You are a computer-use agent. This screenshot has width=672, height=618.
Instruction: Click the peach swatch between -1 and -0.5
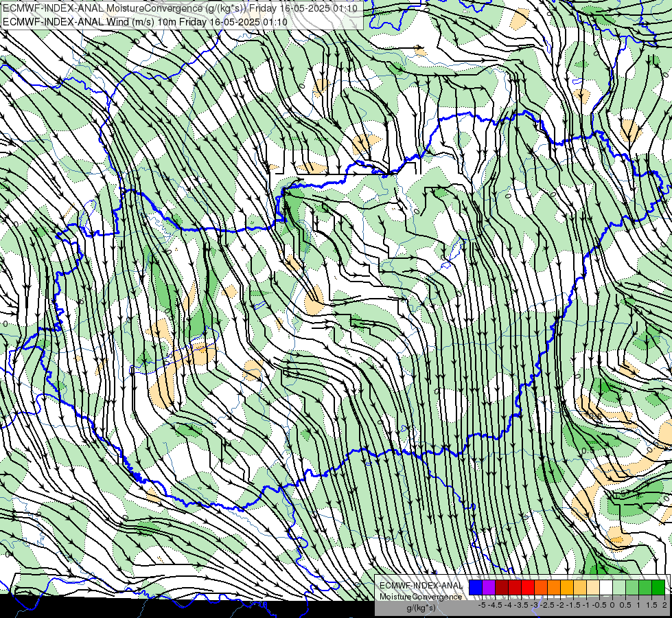coord(593,588)
